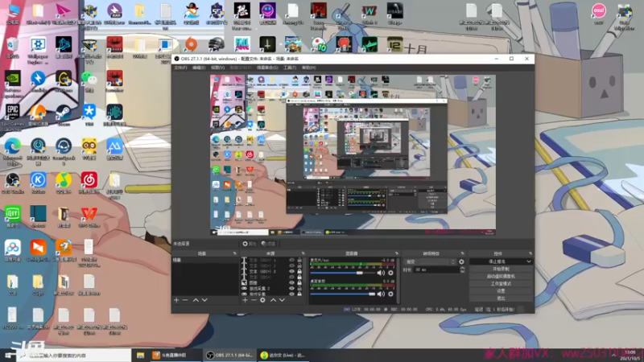Viewport: 644px width, 362px height.
Task: Remove the selected scene with minus icon
Action: point(185,300)
